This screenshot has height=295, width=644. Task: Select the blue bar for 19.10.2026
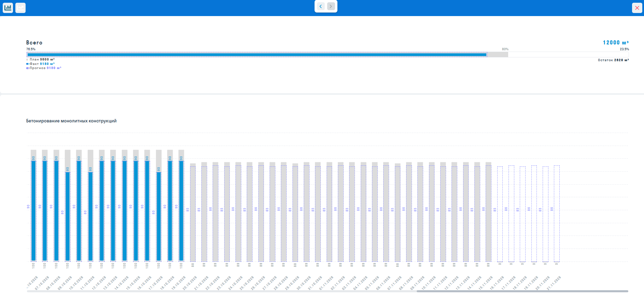(x=181, y=211)
